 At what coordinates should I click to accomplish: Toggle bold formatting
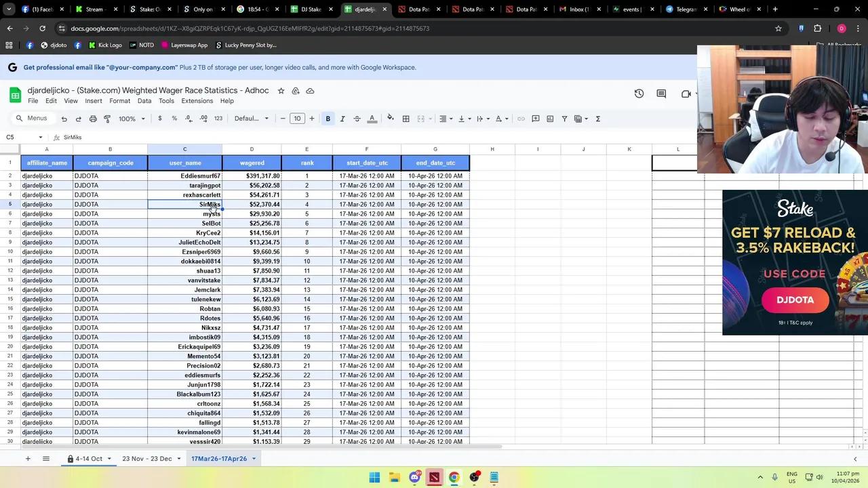click(328, 119)
